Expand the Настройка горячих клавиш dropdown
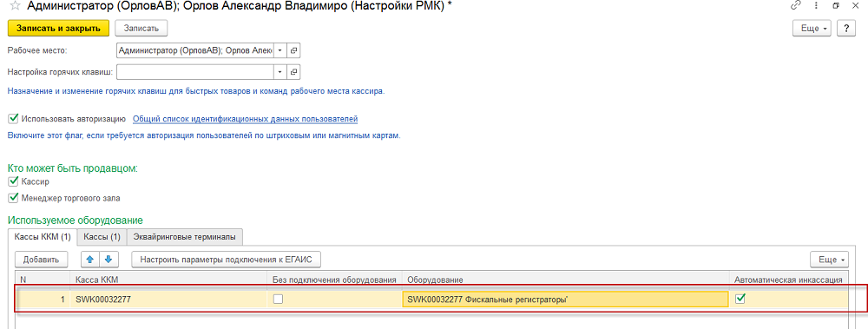The height and width of the screenshot is (329, 868). click(280, 72)
